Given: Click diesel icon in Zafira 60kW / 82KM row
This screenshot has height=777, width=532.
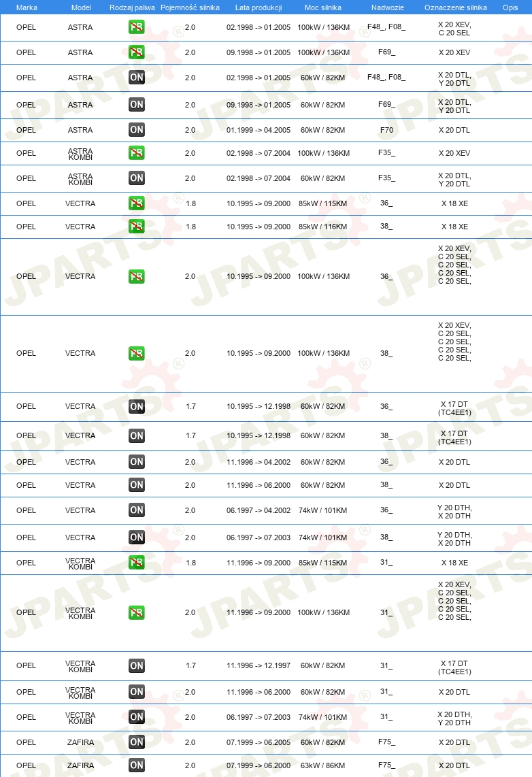Looking at the screenshot, I should click(x=136, y=742).
